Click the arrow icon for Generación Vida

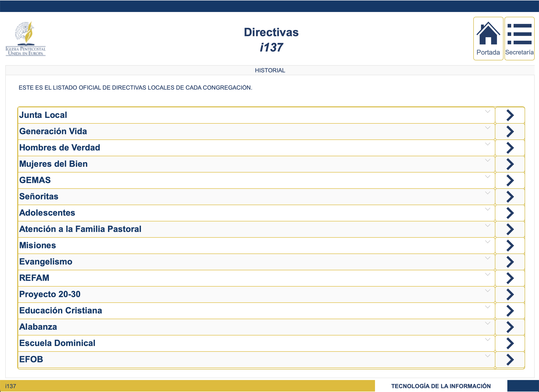pos(510,132)
